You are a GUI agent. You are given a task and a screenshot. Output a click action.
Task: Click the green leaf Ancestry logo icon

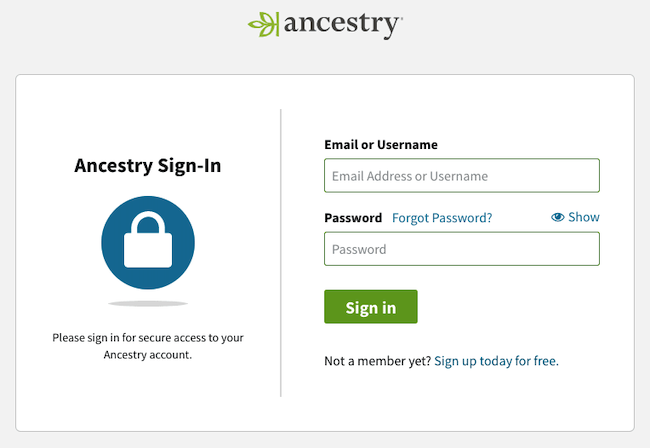263,24
